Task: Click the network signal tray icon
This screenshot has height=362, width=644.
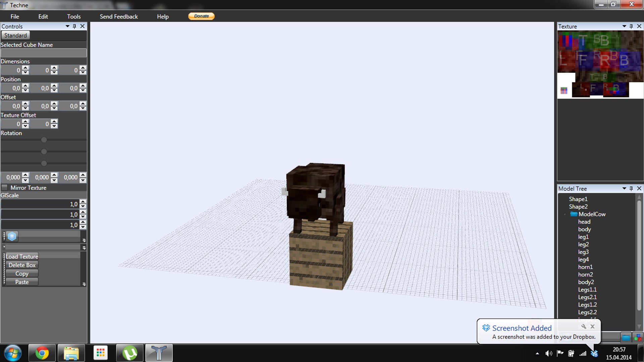Action: pyautogui.click(x=583, y=353)
